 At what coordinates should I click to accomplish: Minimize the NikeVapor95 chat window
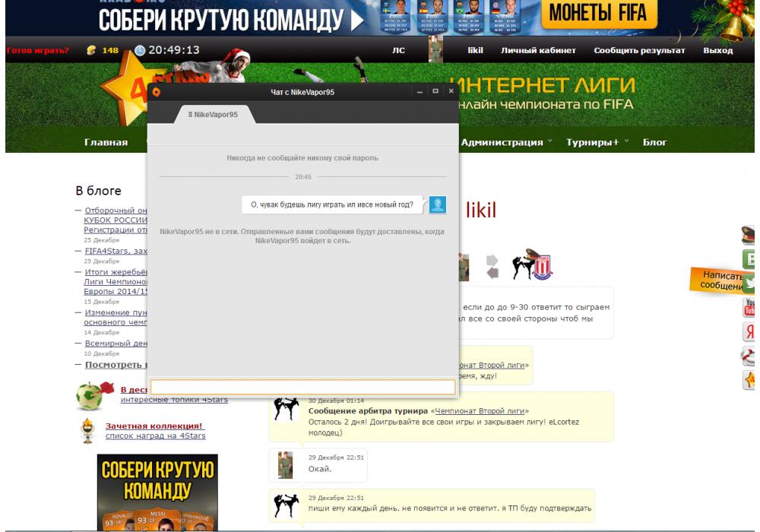click(x=420, y=91)
